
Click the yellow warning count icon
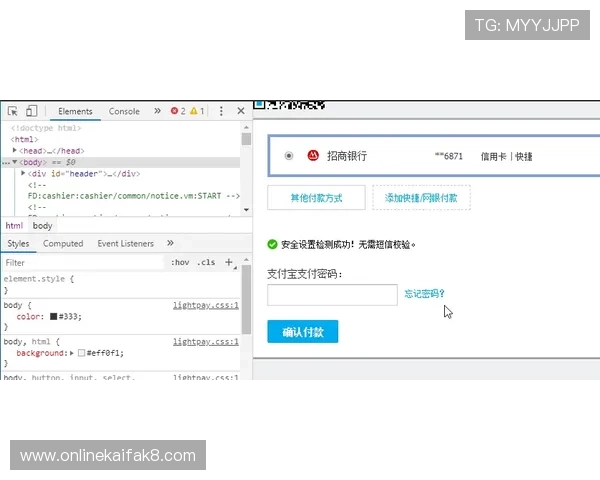tap(194, 111)
